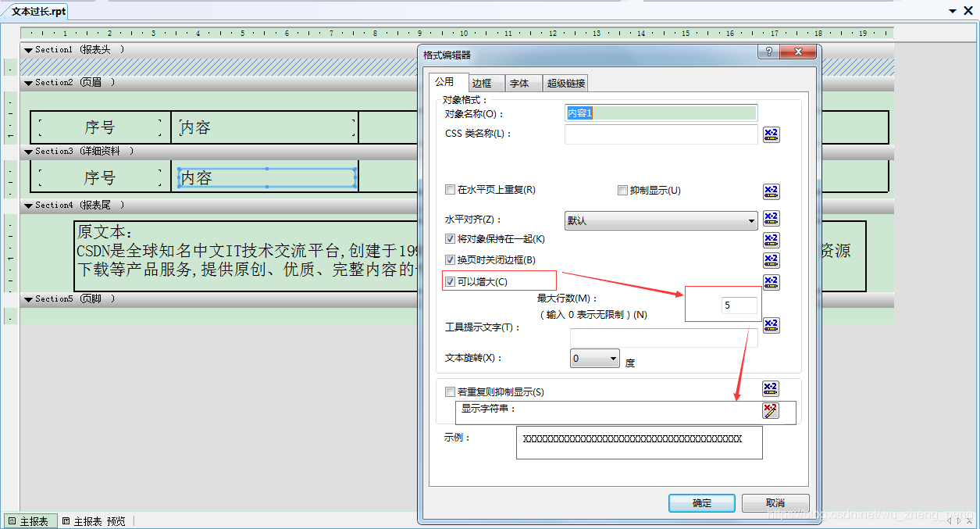Open formula button for close border on page break
This screenshot has height=529, width=980.
click(771, 260)
